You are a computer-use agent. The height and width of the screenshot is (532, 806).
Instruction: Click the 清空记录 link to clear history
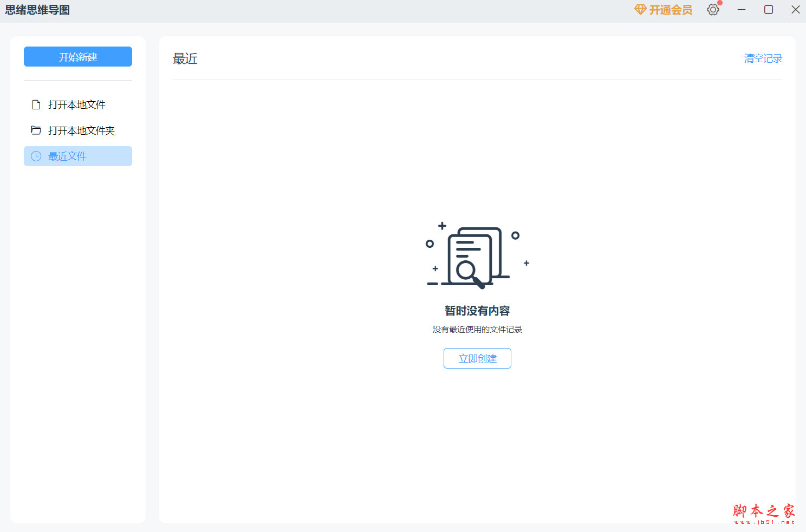(762, 58)
